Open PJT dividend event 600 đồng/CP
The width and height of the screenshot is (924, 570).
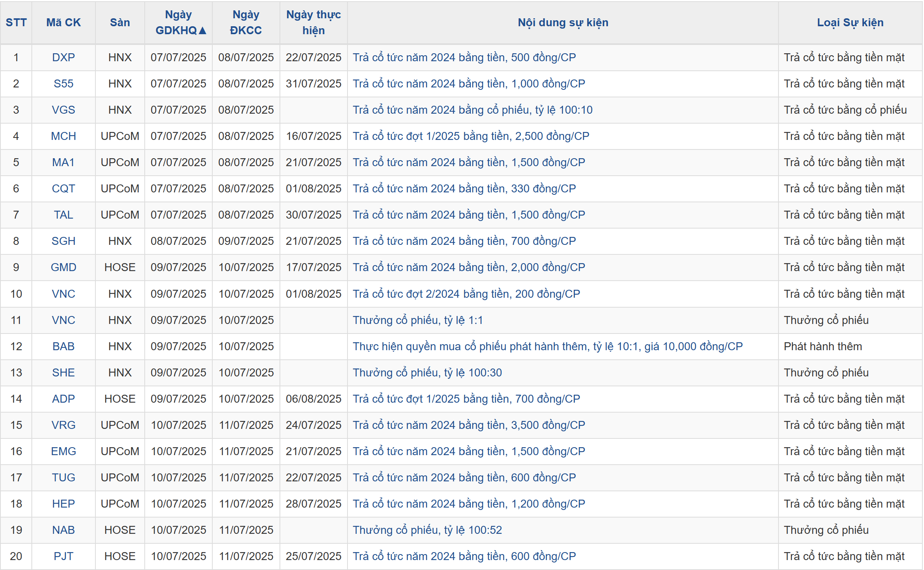click(464, 556)
